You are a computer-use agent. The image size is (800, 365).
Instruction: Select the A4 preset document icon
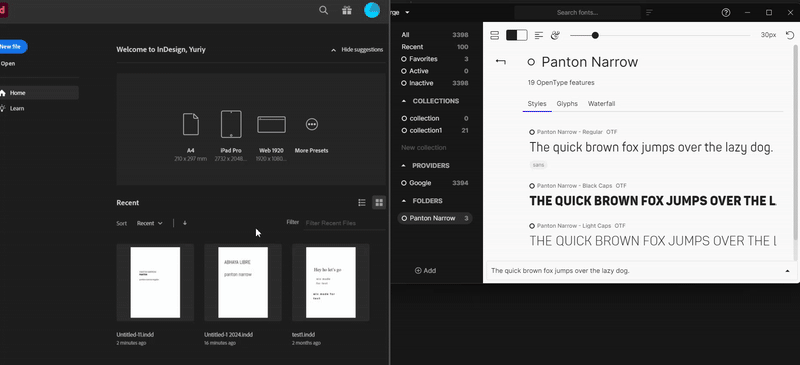click(191, 124)
